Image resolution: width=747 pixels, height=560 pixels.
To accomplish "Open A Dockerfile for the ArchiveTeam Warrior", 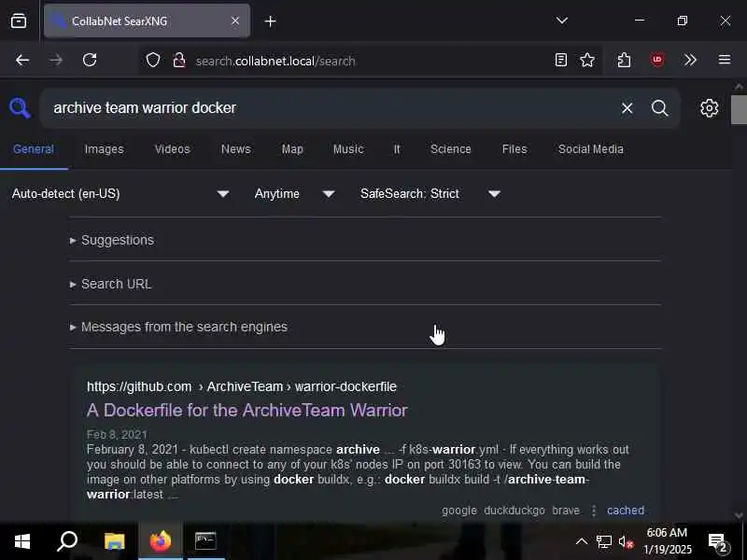I will coord(247,411).
